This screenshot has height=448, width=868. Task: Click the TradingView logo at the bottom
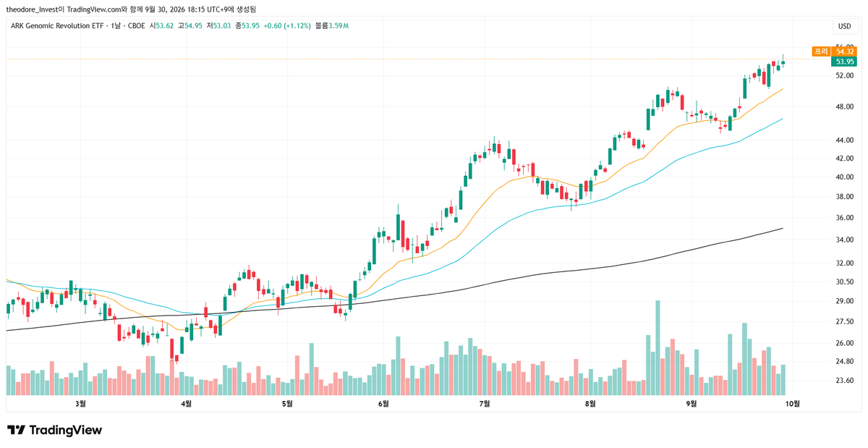point(55,430)
